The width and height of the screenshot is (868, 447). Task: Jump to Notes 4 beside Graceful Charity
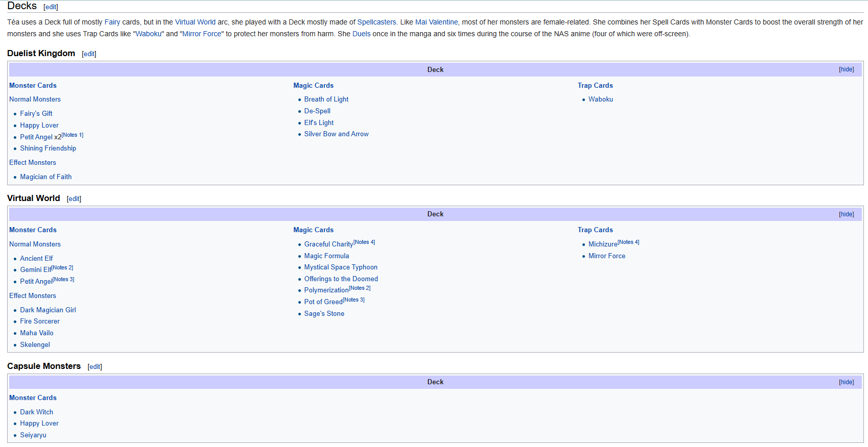point(364,242)
